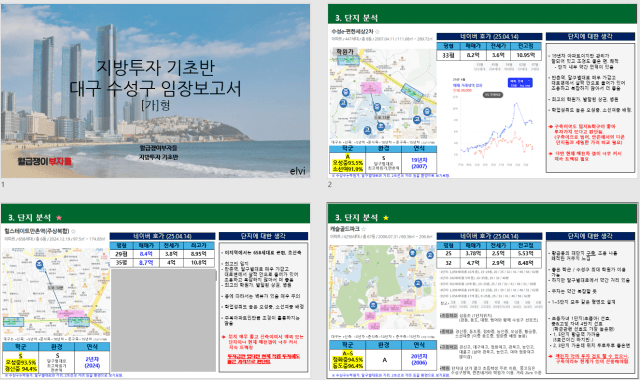This screenshot has width=640, height=380.
Task: Click '2년차 (2024)' cell on 힐스테이트만촌역 slide
Action: click(92, 362)
